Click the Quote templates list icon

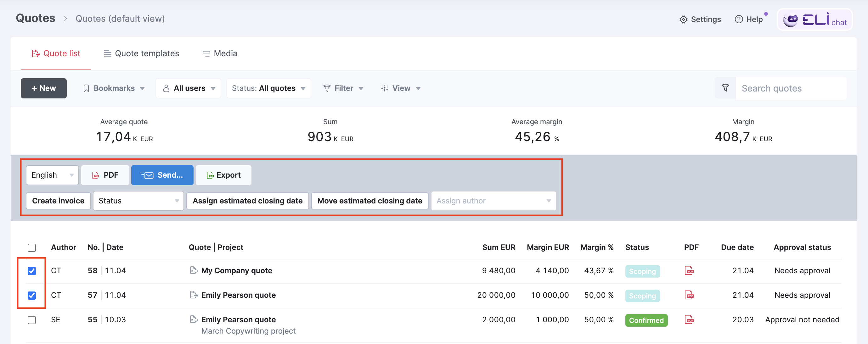pos(107,53)
